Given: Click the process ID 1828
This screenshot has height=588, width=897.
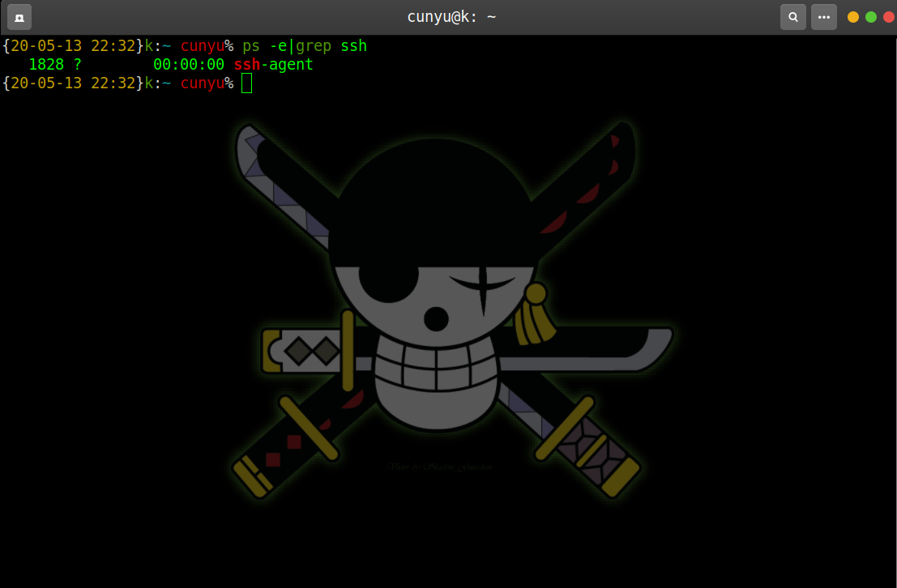Looking at the screenshot, I should point(46,65).
